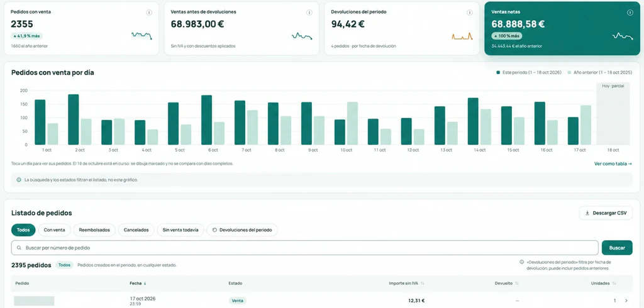Click white sparkline in Ventas netas card
The image size is (644, 308).
coord(622,36)
